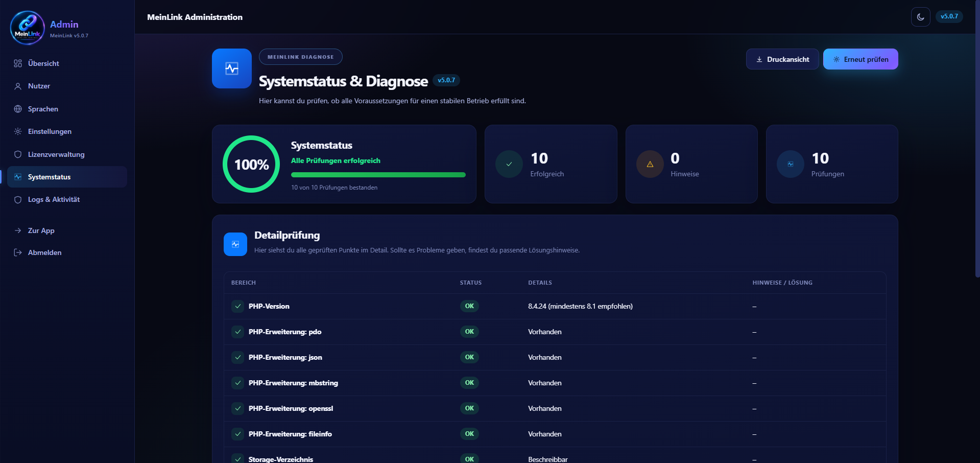
Task: Click check icon beside PHP-Erweiterung: mbstring
Action: tap(238, 383)
